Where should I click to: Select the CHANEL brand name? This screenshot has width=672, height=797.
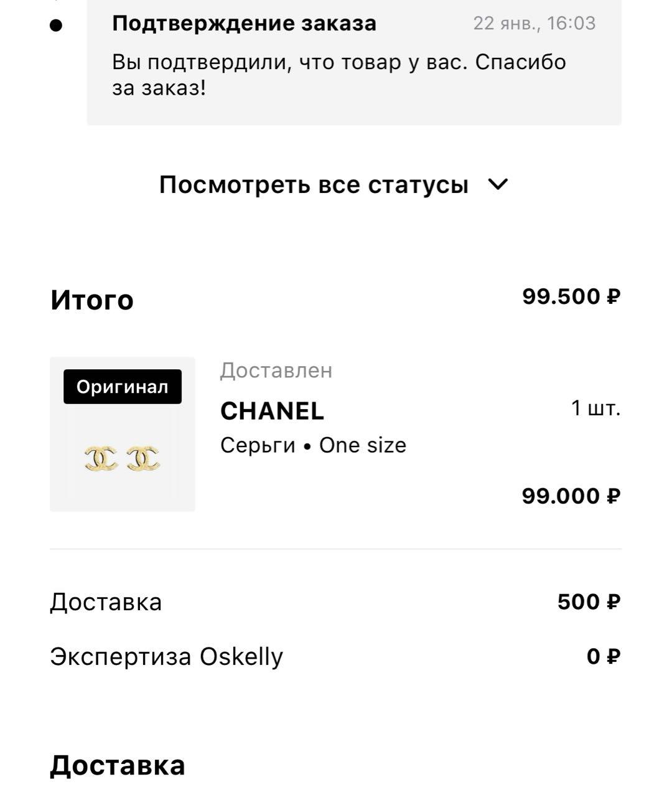273,411
